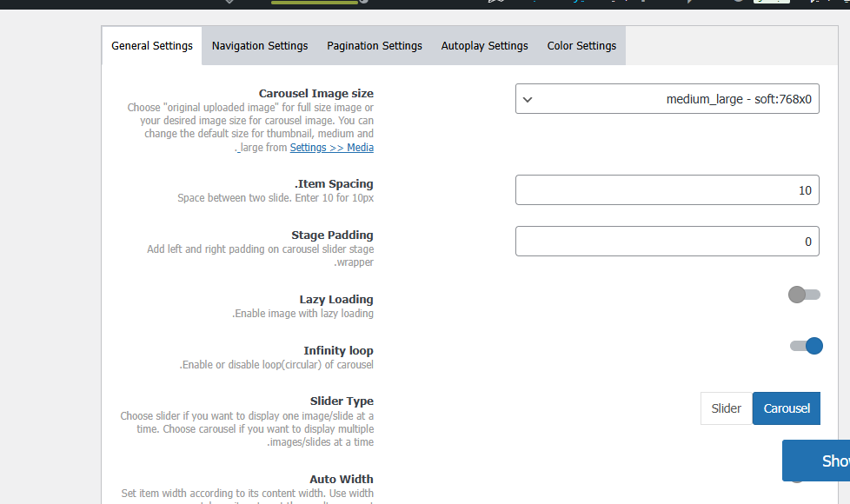Select the Slider type option
The image size is (850, 504).
coord(726,408)
